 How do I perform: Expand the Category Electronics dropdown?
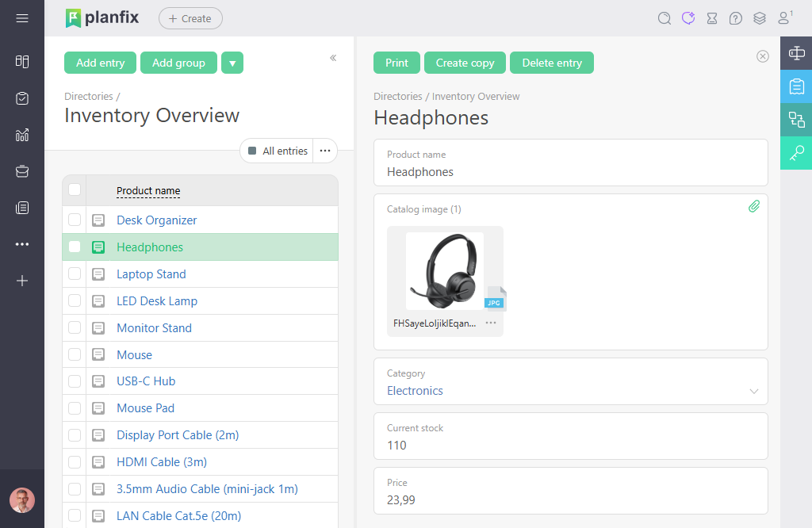point(754,392)
